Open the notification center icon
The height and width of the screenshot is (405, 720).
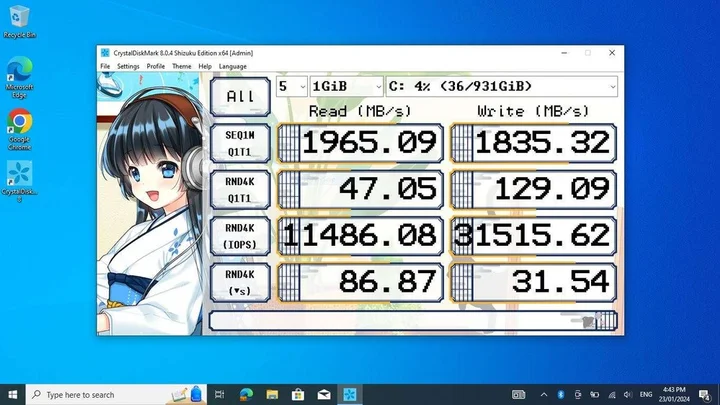pyautogui.click(x=704, y=394)
